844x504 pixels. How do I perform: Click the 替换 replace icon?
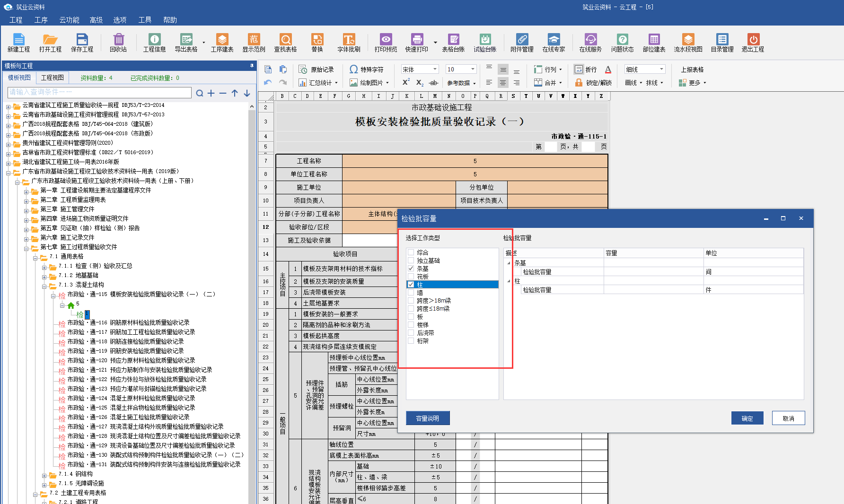click(317, 43)
